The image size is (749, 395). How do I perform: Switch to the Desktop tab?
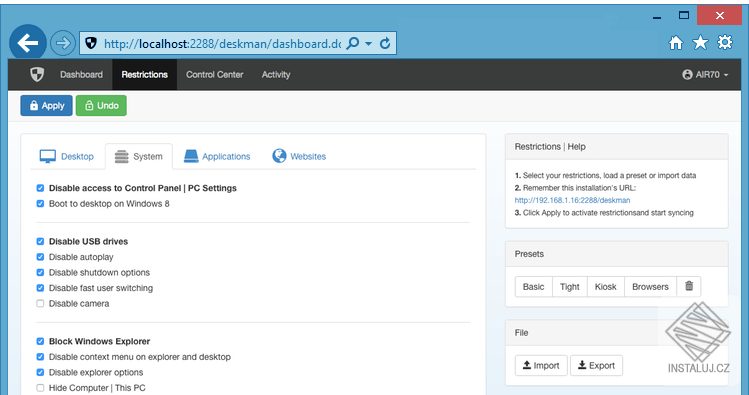(67, 156)
